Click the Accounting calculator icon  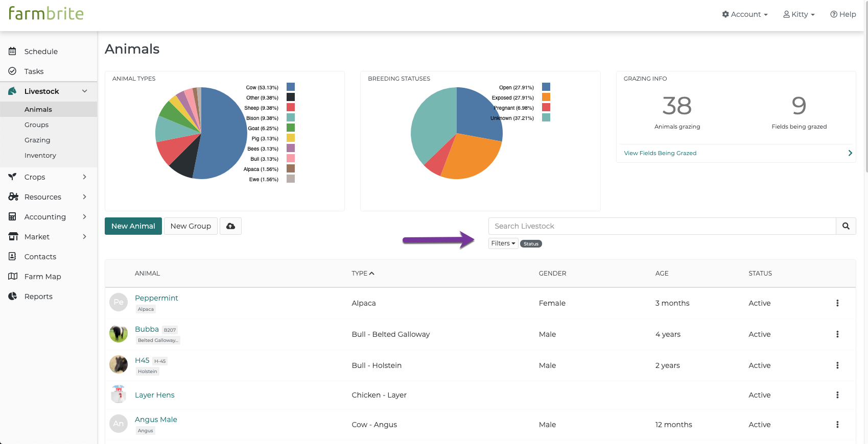point(12,216)
